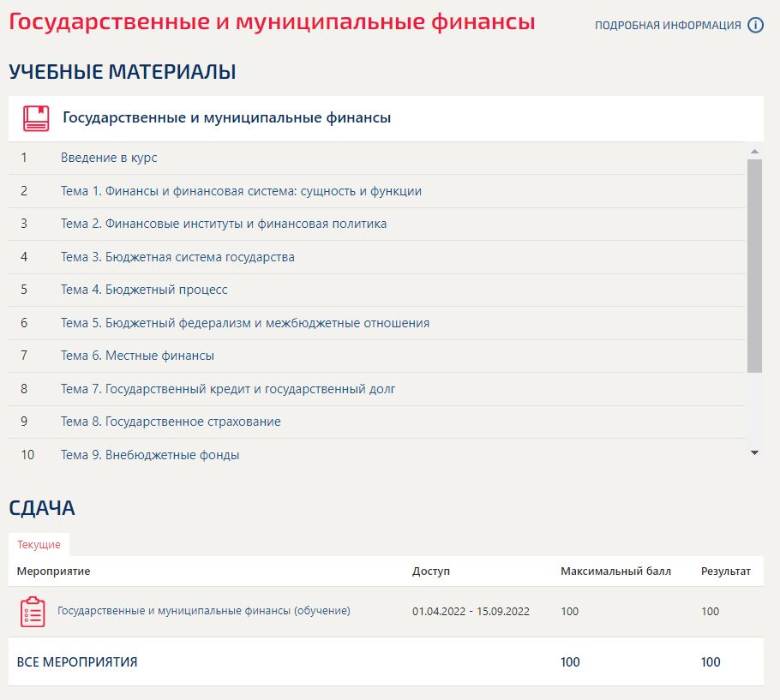
Task: Open Тема 6 Местные финансы
Action: pos(137,356)
